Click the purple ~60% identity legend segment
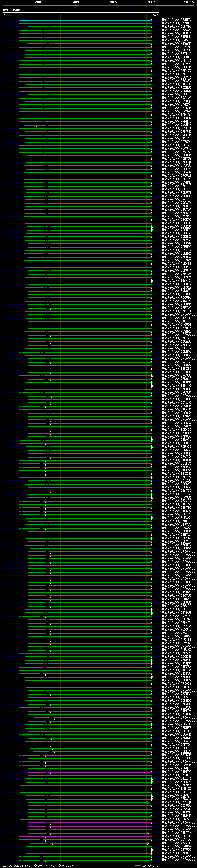 [x=98, y=6]
